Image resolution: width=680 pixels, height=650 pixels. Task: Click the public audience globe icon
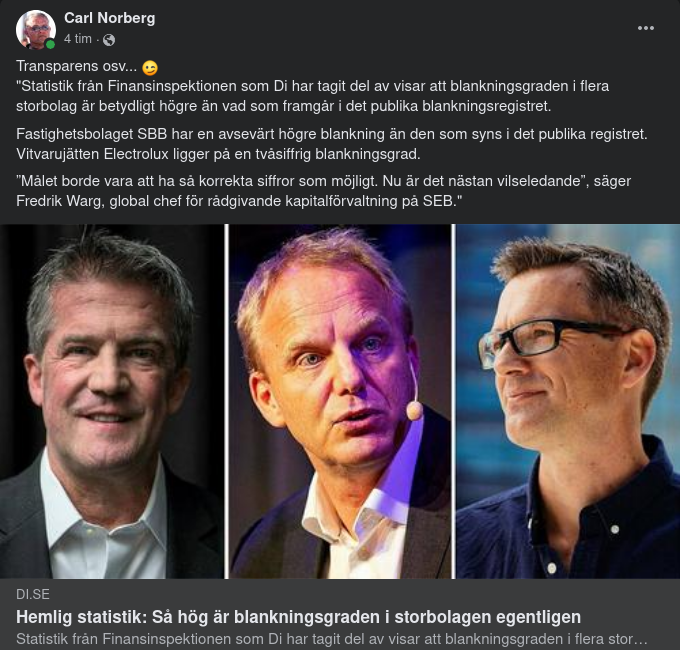(x=109, y=40)
